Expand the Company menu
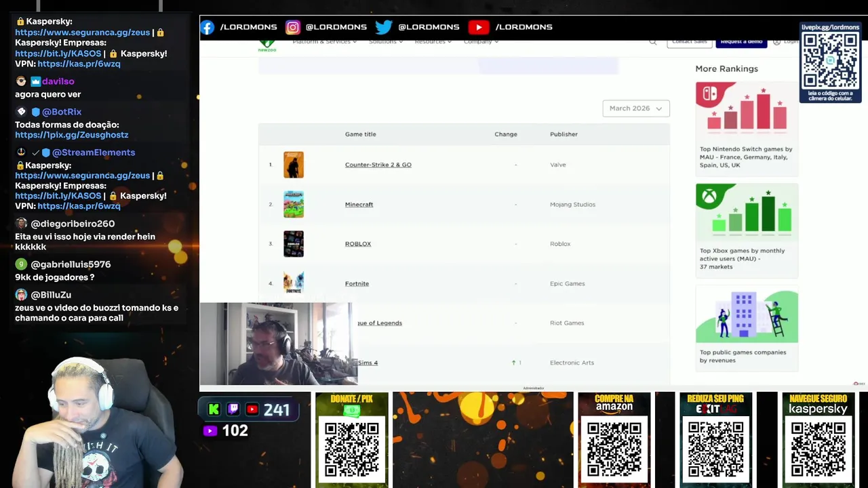This screenshot has width=868, height=488. point(481,42)
